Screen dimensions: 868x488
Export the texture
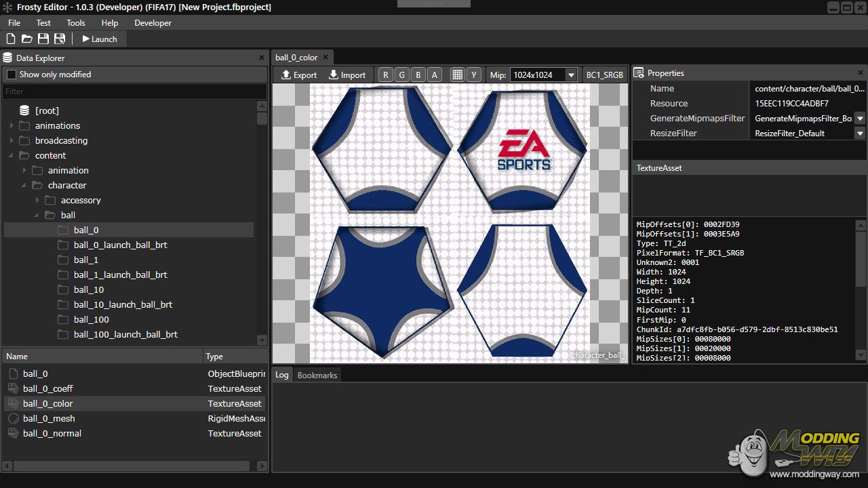299,75
